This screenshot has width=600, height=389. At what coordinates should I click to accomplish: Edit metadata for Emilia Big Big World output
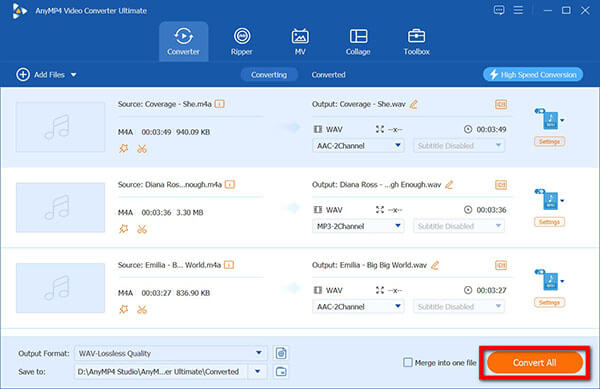click(501, 265)
